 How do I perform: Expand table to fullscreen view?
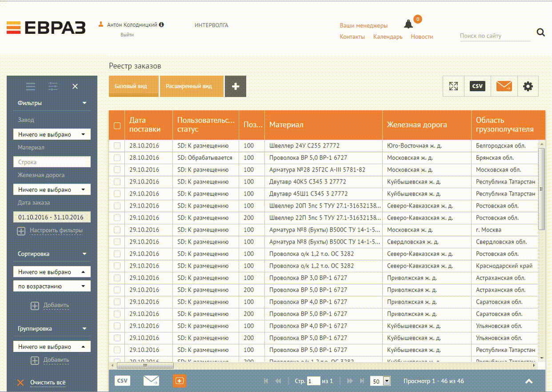click(x=453, y=86)
